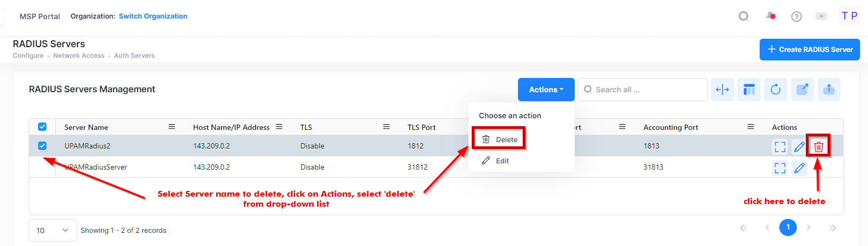The image size is (868, 246).
Task: Click the video tutorial play icon
Action: pos(821,16)
